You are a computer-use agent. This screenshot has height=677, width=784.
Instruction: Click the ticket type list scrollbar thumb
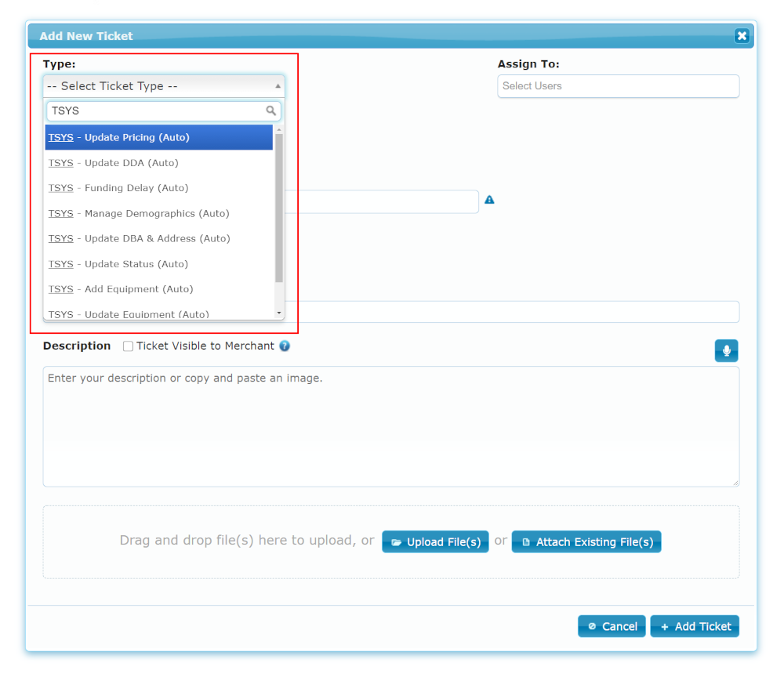(x=279, y=208)
